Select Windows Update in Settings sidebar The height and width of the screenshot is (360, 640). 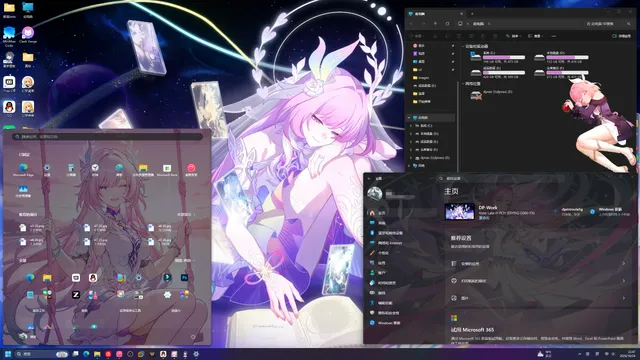click(384, 323)
